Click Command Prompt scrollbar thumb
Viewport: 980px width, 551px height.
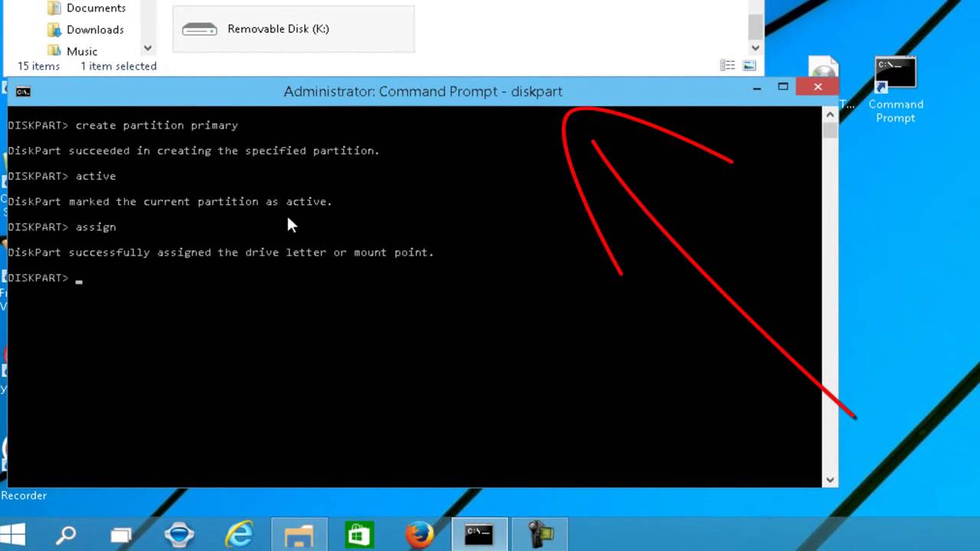point(830,130)
